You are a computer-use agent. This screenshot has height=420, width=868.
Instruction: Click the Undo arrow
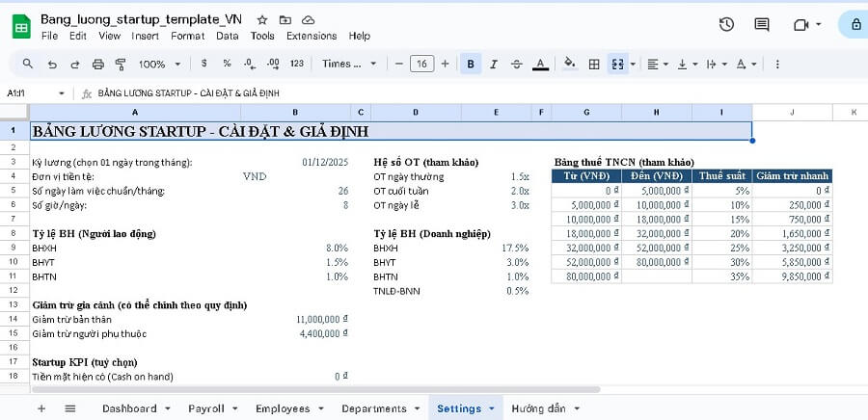pos(52,65)
